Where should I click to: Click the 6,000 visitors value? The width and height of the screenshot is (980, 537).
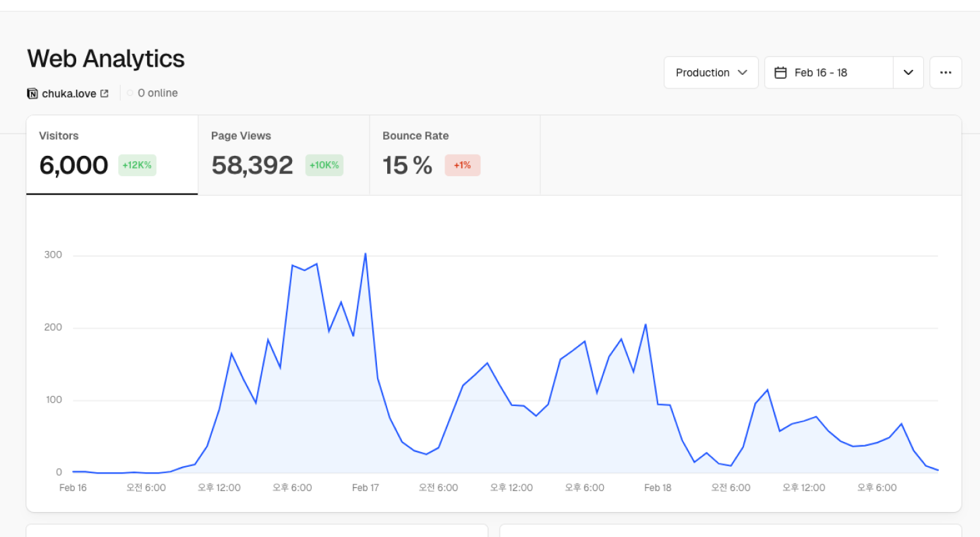(x=74, y=165)
